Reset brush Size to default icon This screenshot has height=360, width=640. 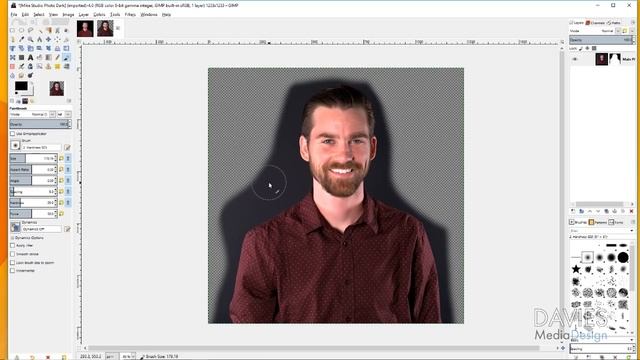61,158
